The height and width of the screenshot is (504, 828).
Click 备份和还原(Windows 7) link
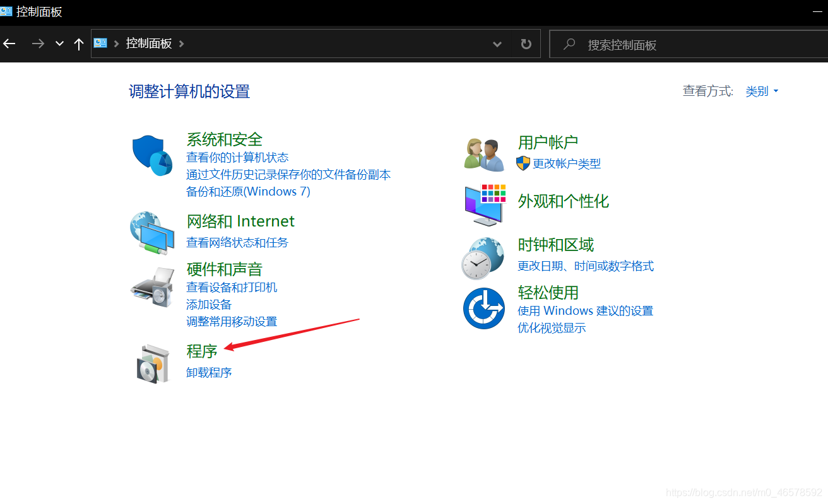(x=248, y=191)
